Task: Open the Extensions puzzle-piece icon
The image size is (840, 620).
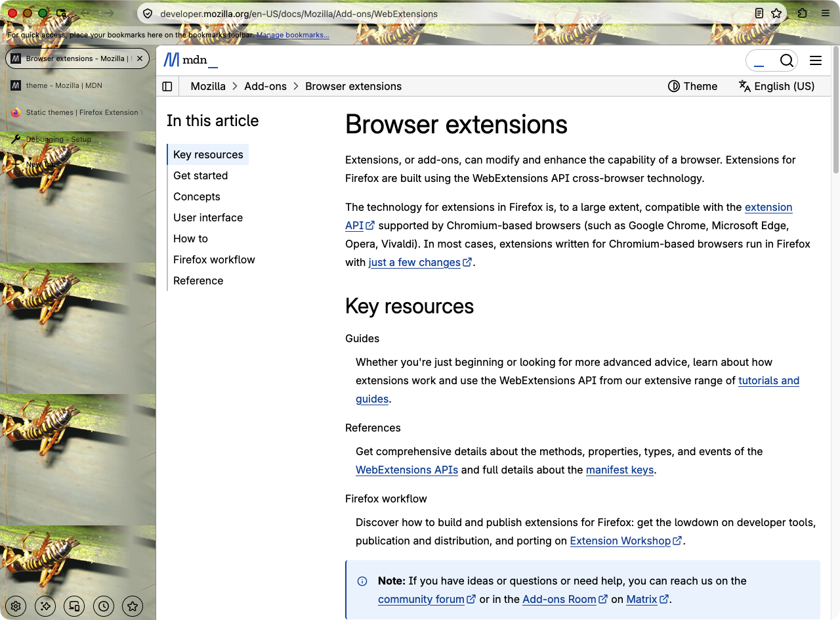Action: [x=803, y=13]
